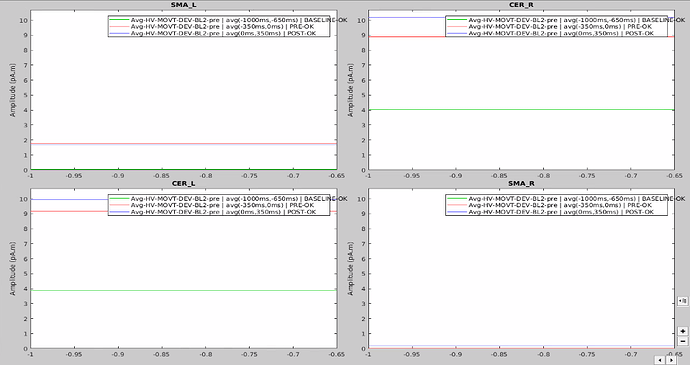Click the green baseline line in CER_R plot
This screenshot has height=365, width=690.
click(521, 110)
